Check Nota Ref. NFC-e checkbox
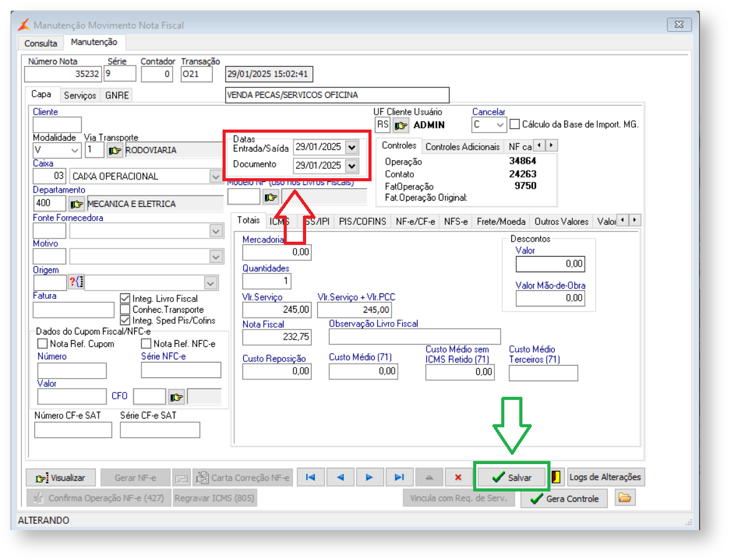The width and height of the screenshot is (730, 560). click(146, 344)
